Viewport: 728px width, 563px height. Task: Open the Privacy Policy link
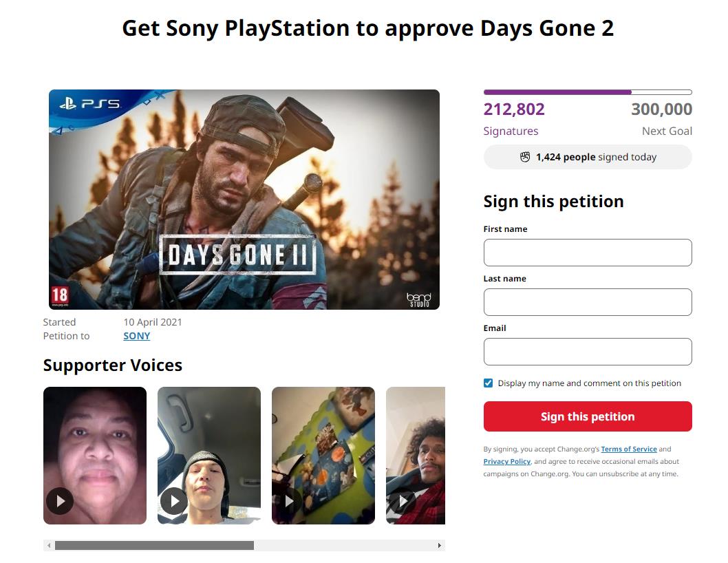[506, 461]
